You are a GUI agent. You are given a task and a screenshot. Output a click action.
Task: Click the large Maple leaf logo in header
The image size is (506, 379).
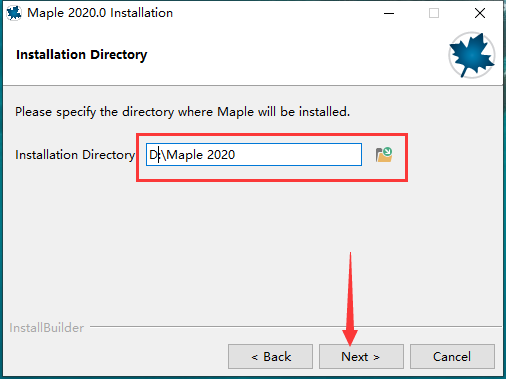[x=471, y=55]
